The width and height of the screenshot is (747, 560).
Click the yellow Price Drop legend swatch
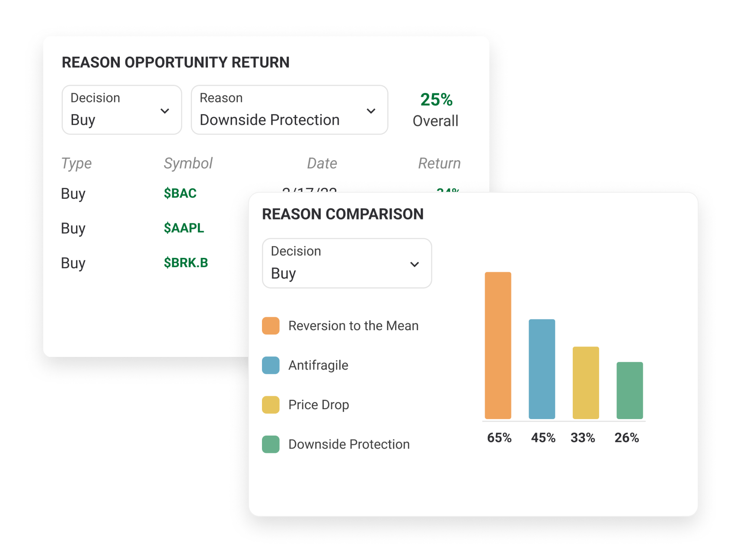(271, 405)
